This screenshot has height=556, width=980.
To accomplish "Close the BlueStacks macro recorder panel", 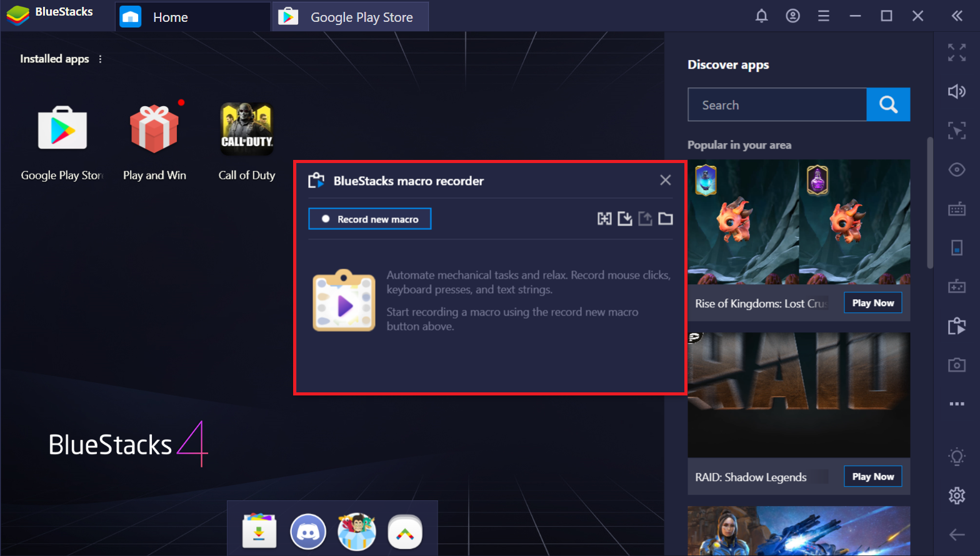I will (x=666, y=181).
